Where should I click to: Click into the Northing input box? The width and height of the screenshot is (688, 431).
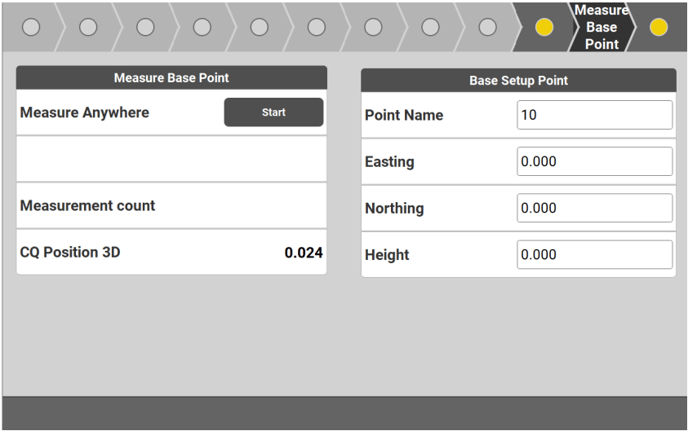[595, 208]
